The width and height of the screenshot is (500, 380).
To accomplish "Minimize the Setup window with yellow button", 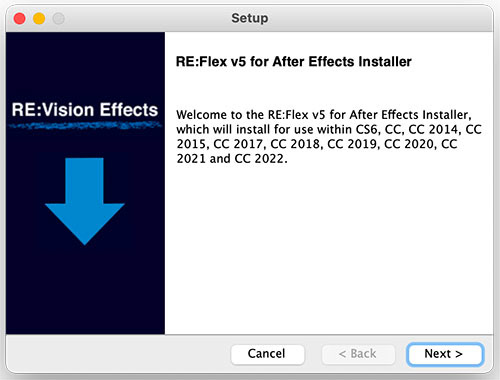I will (x=39, y=18).
